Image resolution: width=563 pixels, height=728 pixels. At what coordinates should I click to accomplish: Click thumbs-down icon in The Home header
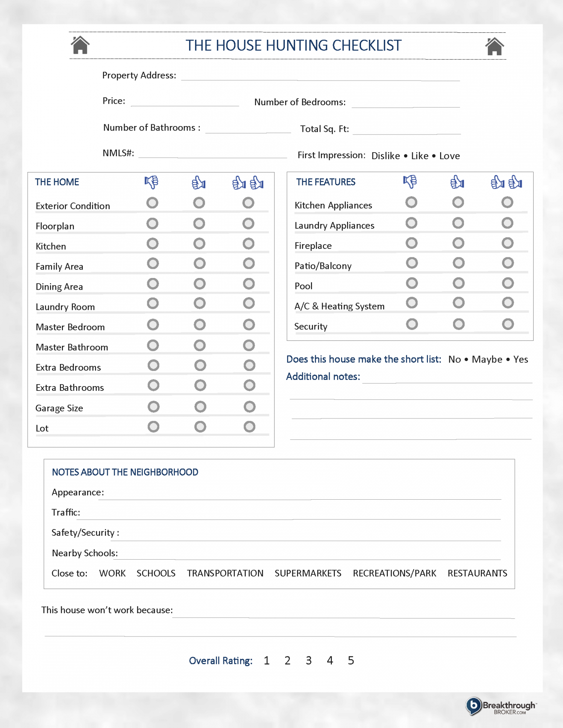(151, 182)
